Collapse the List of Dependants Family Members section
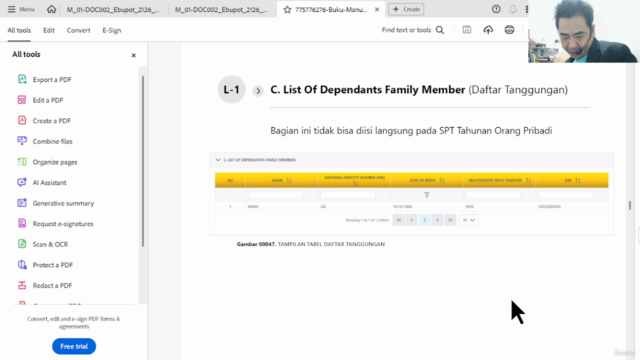640x360 pixels. [x=218, y=160]
